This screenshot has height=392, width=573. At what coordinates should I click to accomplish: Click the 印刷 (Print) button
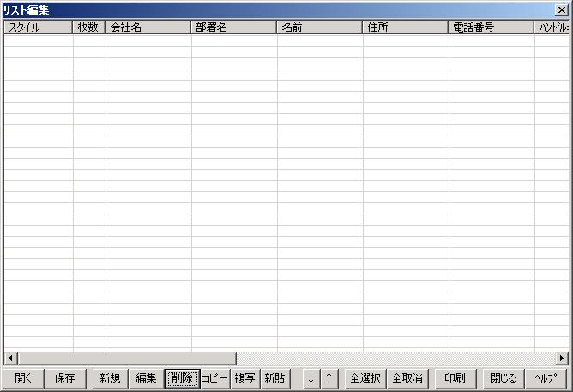[x=455, y=378]
